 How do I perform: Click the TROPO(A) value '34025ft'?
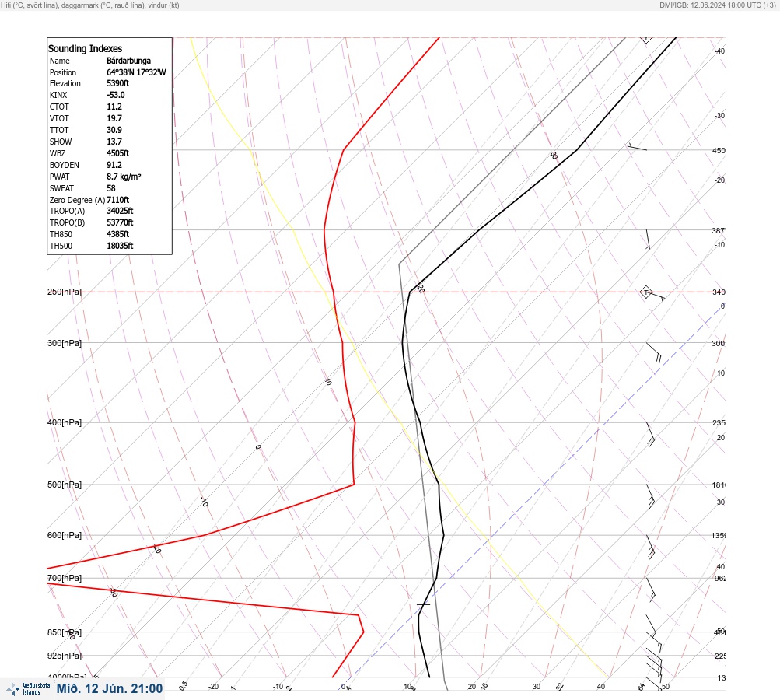click(120, 211)
